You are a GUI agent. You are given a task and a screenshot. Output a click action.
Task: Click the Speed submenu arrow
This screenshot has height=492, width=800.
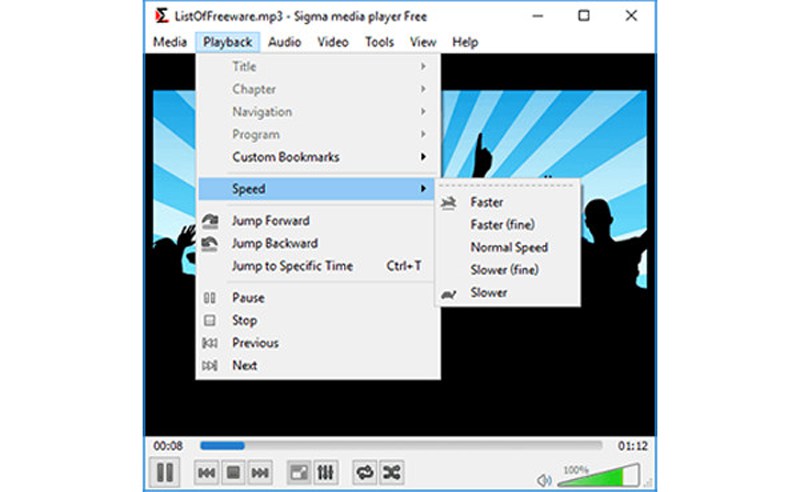[x=423, y=189]
